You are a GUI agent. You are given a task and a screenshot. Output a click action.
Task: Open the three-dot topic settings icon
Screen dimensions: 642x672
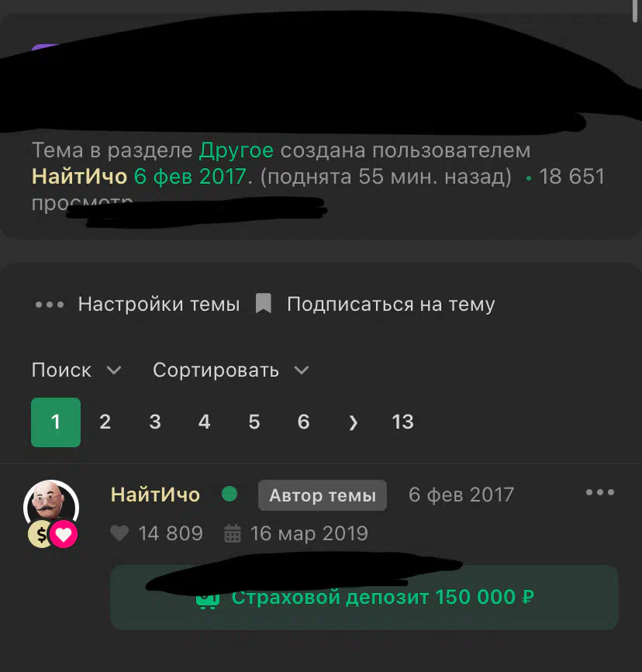click(x=50, y=305)
